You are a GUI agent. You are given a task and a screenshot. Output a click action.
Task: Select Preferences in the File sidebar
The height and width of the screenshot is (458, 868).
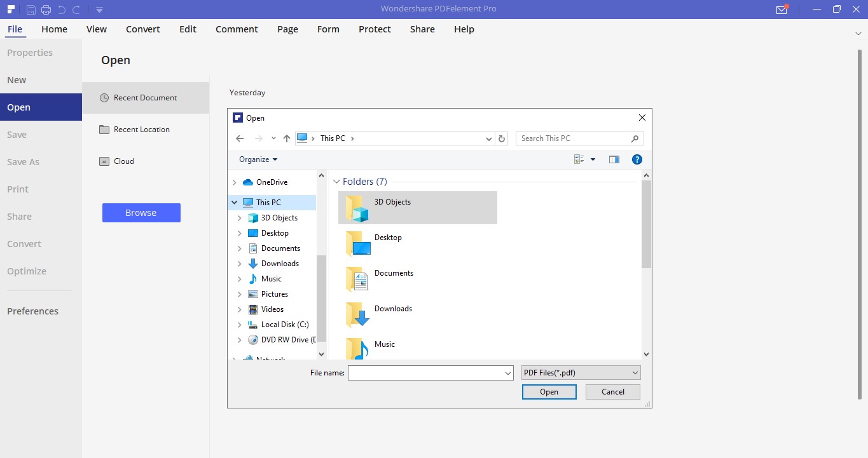[41, 311]
